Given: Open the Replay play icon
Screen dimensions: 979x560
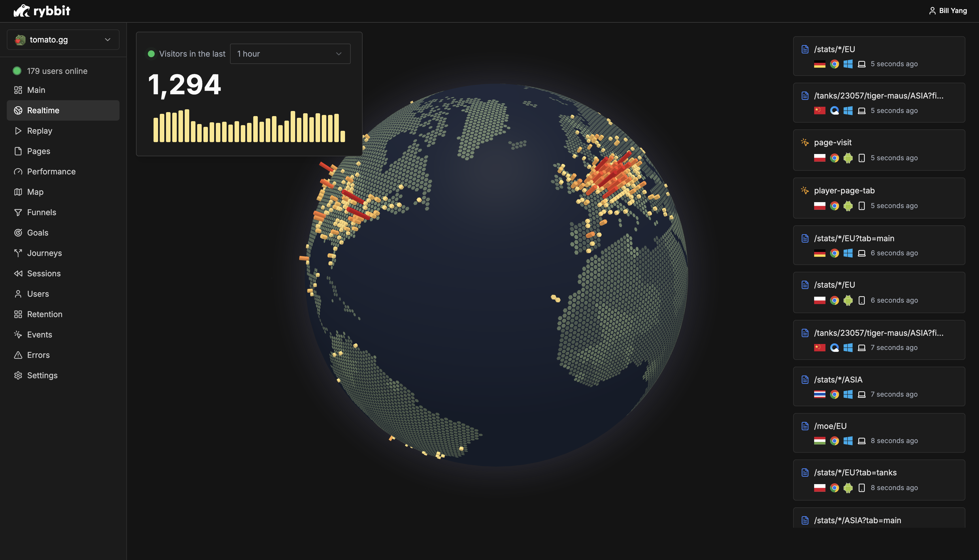Looking at the screenshot, I should pos(18,131).
